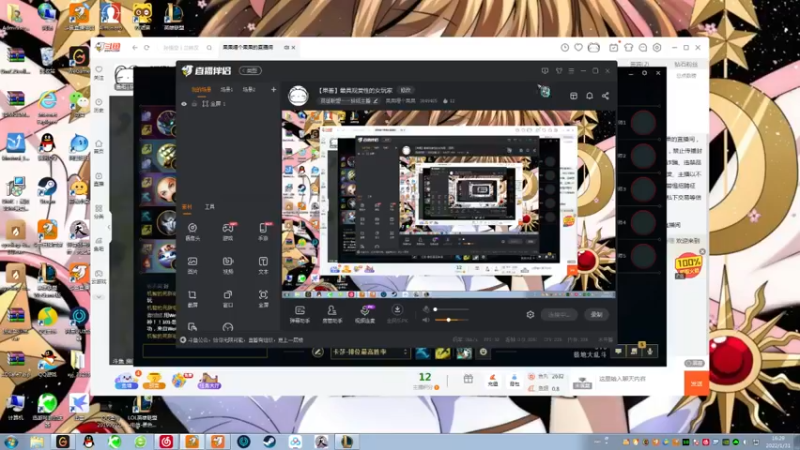Viewport: 800px width, 450px height.
Task: Open the recharge icon in Douyu bar
Action: (x=493, y=380)
